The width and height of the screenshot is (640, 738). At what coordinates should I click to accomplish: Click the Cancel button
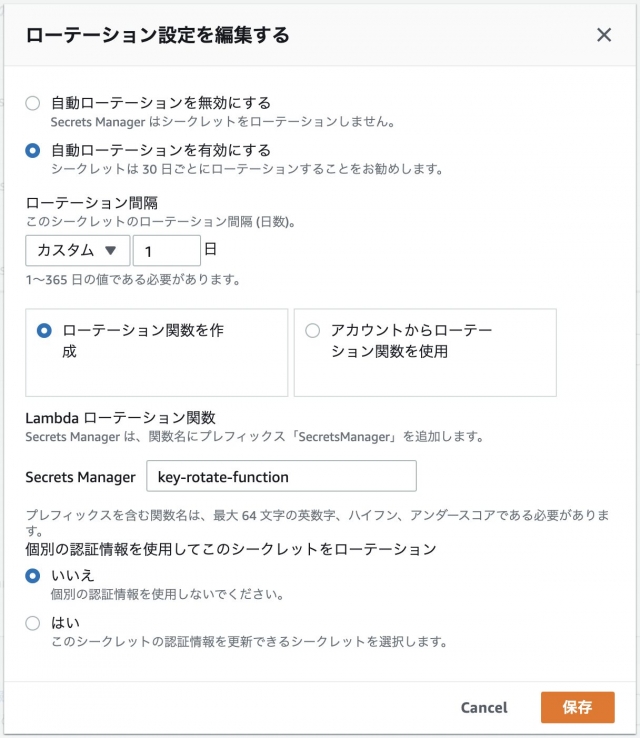point(484,707)
